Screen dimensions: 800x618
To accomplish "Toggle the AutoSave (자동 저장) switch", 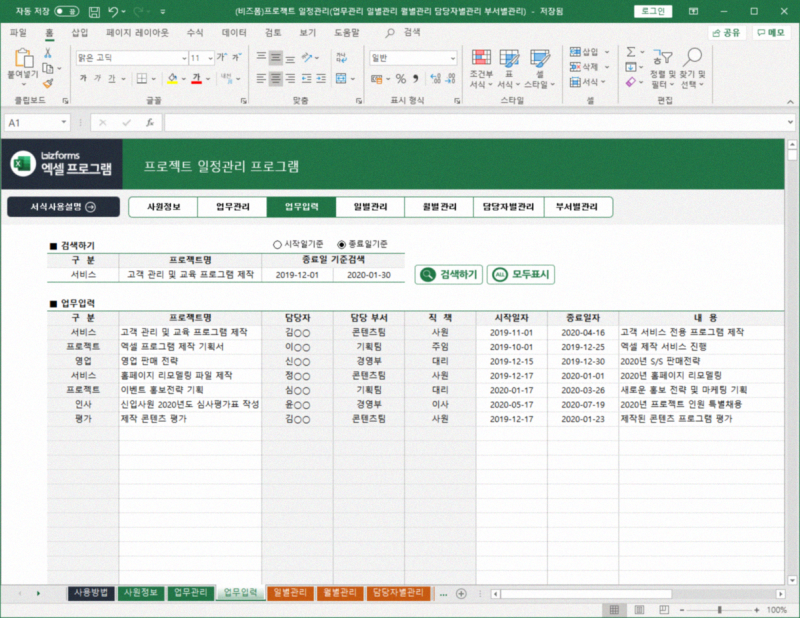I will point(67,11).
